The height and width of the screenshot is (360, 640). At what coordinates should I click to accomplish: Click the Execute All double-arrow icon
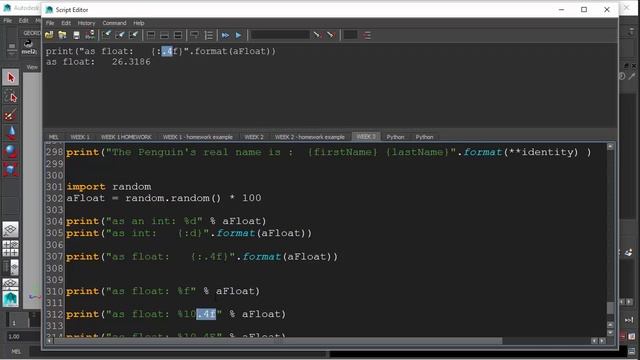point(225,35)
